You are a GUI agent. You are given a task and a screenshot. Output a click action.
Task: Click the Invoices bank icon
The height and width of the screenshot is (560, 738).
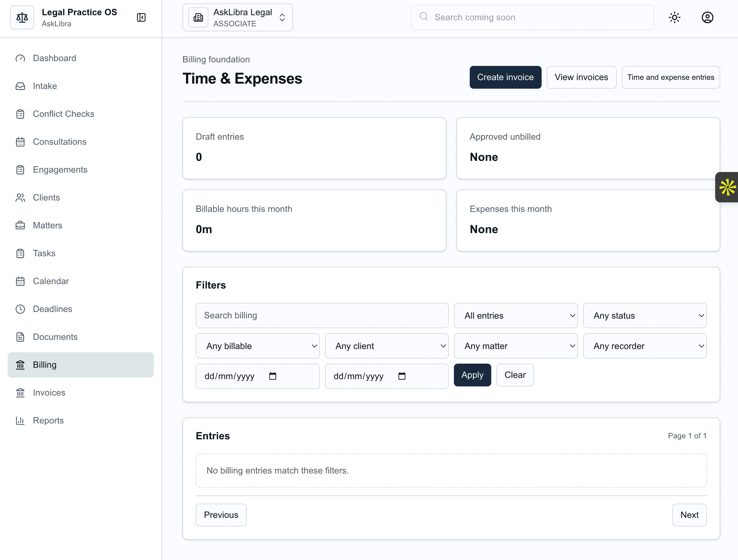tap(20, 393)
